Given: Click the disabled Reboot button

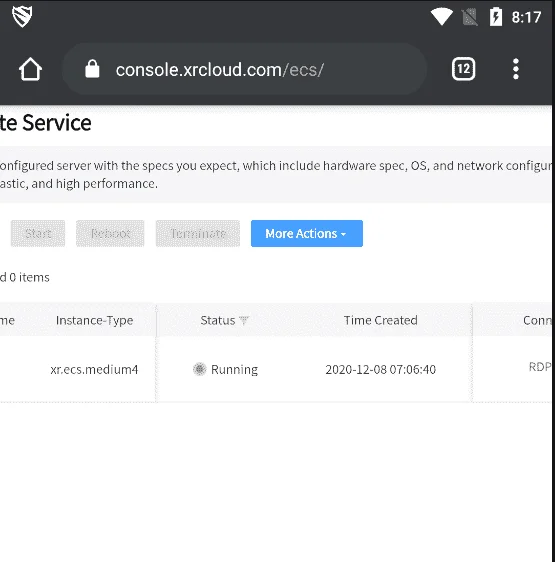Looking at the screenshot, I should pos(110,233).
